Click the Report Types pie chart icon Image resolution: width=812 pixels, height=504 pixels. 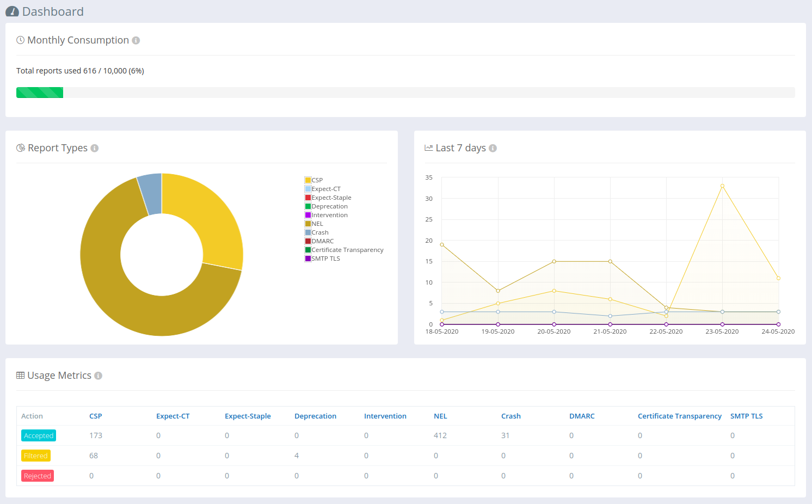[x=21, y=148]
